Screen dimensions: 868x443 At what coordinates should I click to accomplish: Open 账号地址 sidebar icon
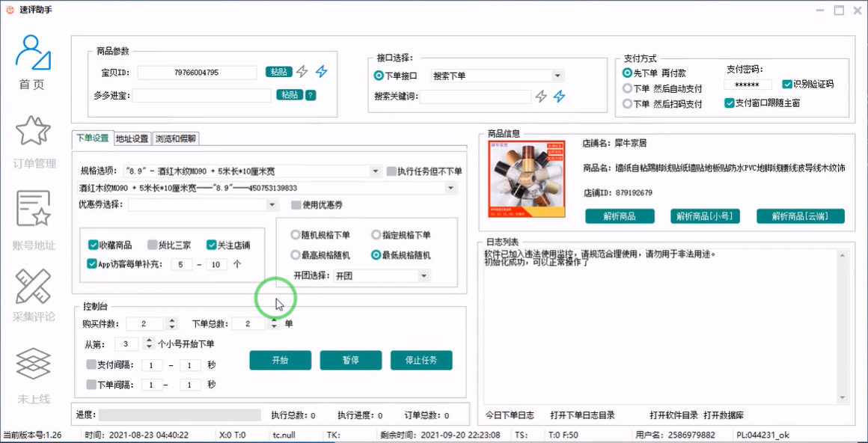33,209
